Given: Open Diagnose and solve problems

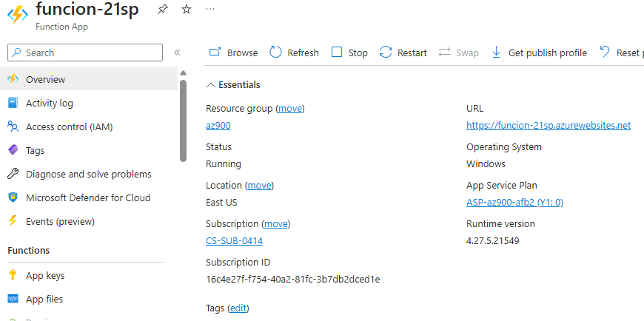Looking at the screenshot, I should [x=88, y=174].
